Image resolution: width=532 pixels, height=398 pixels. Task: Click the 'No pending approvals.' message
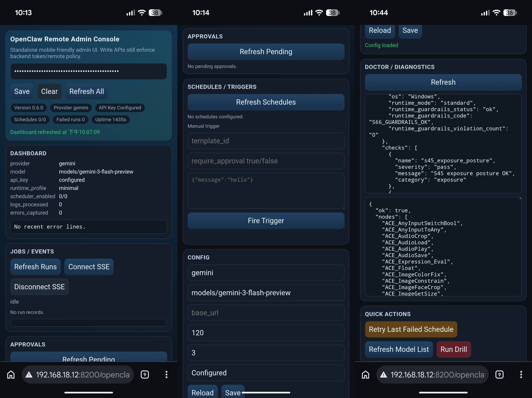click(212, 66)
